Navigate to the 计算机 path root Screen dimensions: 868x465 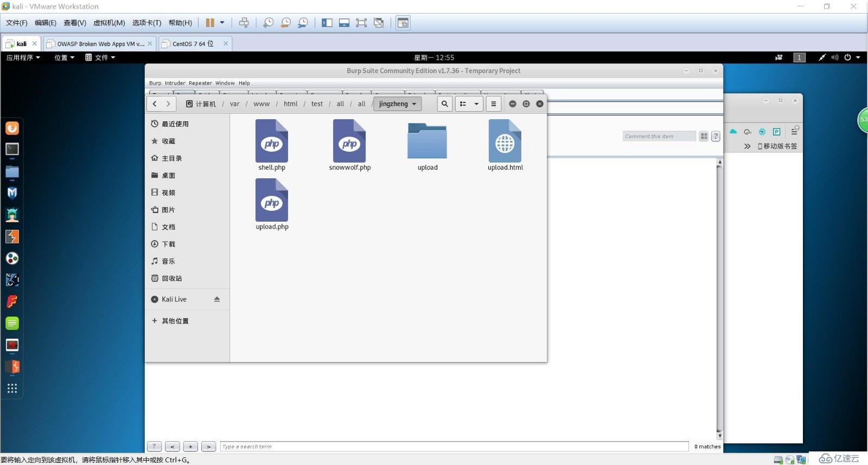201,104
